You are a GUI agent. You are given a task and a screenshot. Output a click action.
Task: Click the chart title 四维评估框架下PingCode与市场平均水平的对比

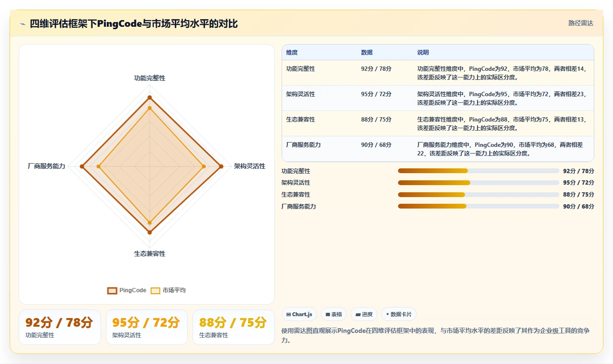click(134, 23)
